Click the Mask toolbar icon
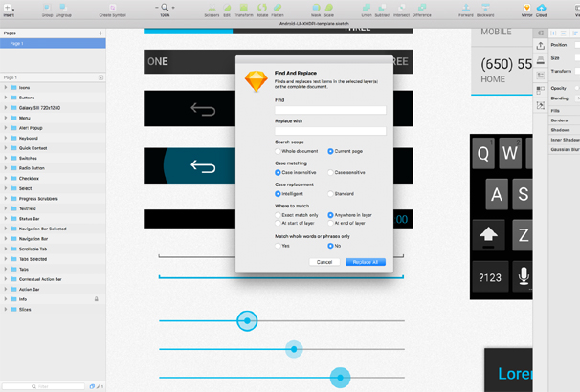Screen dimensions: 580x392 314,9
